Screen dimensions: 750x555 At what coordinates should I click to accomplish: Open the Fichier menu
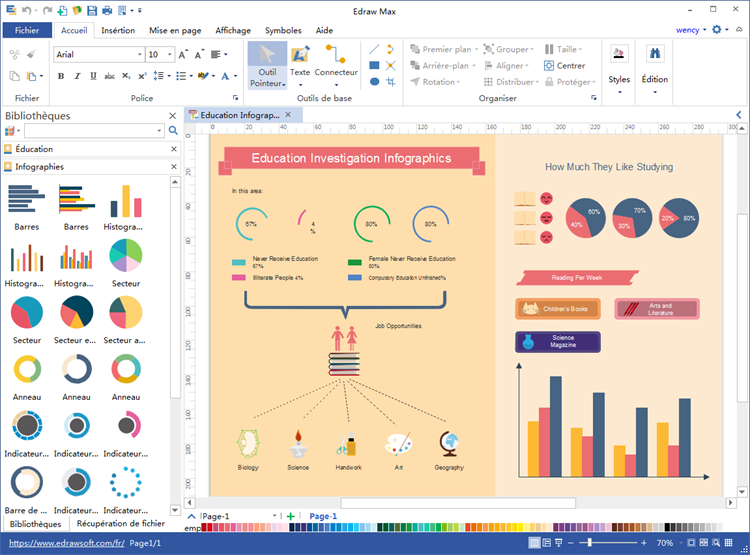(27, 30)
